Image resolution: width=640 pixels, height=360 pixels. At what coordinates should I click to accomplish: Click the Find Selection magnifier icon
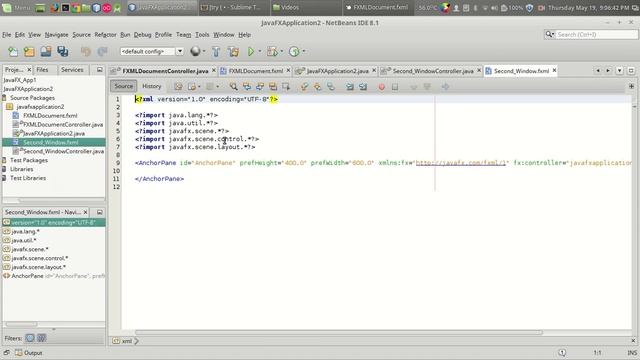233,87
